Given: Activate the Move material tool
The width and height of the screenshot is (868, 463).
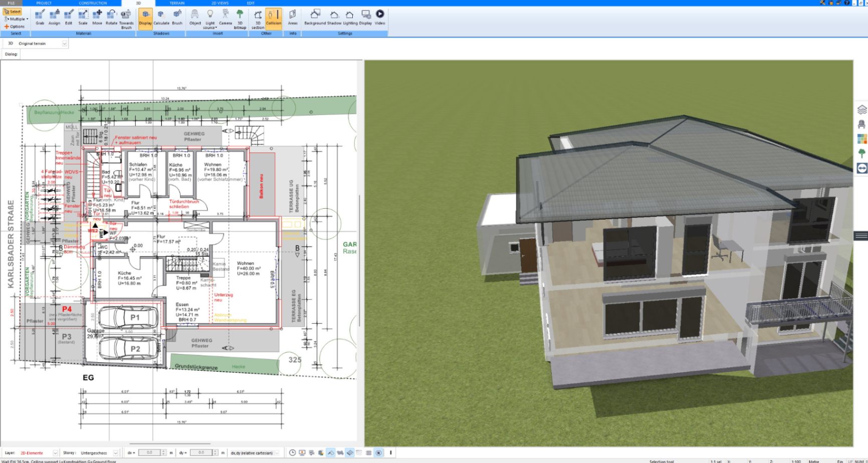Looking at the screenshot, I should click(x=97, y=18).
